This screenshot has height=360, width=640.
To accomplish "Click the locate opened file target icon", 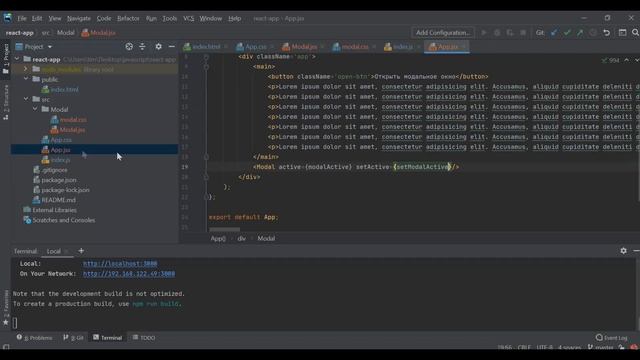I will click(x=129, y=47).
